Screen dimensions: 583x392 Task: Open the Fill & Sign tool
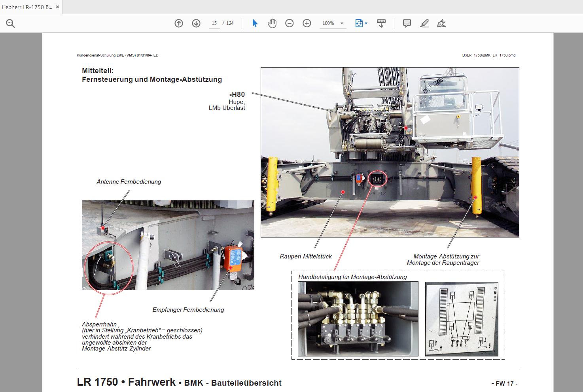click(x=442, y=23)
